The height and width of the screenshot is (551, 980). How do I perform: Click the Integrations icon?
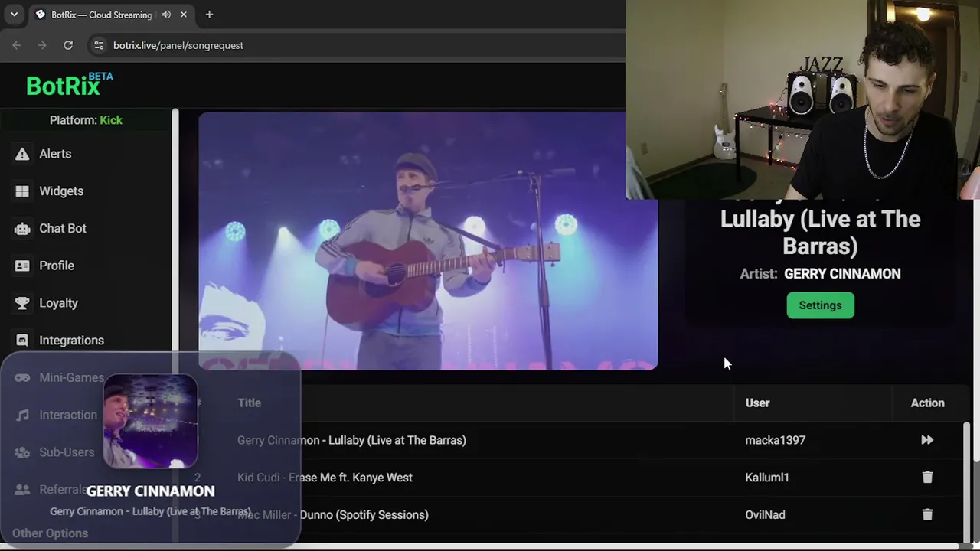click(x=22, y=341)
